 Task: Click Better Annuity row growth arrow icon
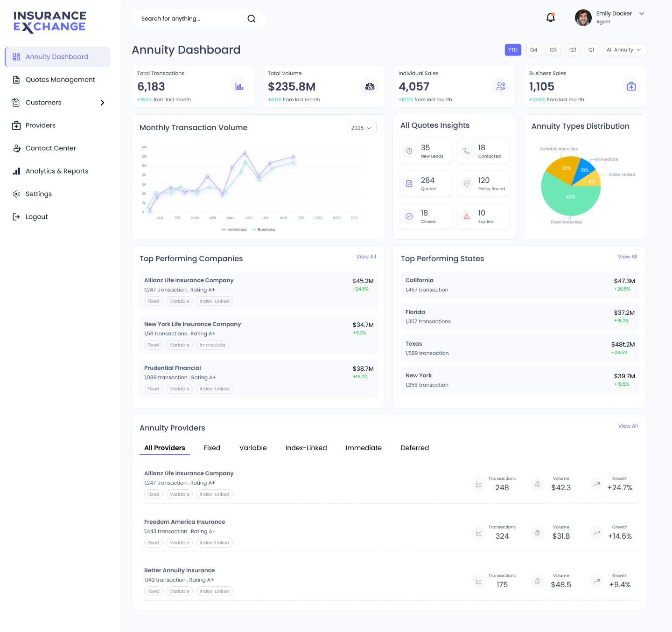click(596, 581)
